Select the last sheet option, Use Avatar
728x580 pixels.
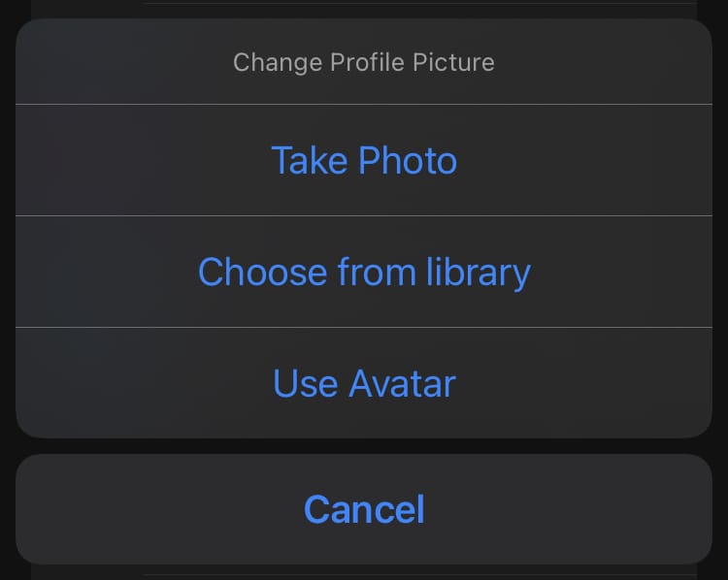(364, 383)
